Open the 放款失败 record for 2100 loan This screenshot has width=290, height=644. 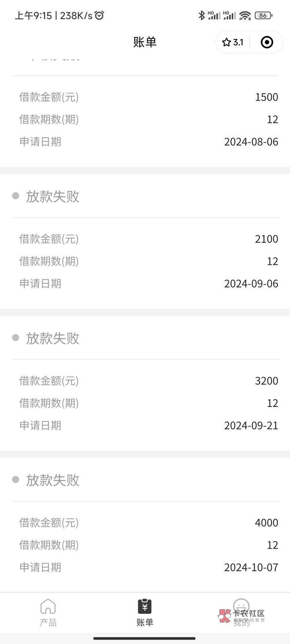click(x=52, y=196)
